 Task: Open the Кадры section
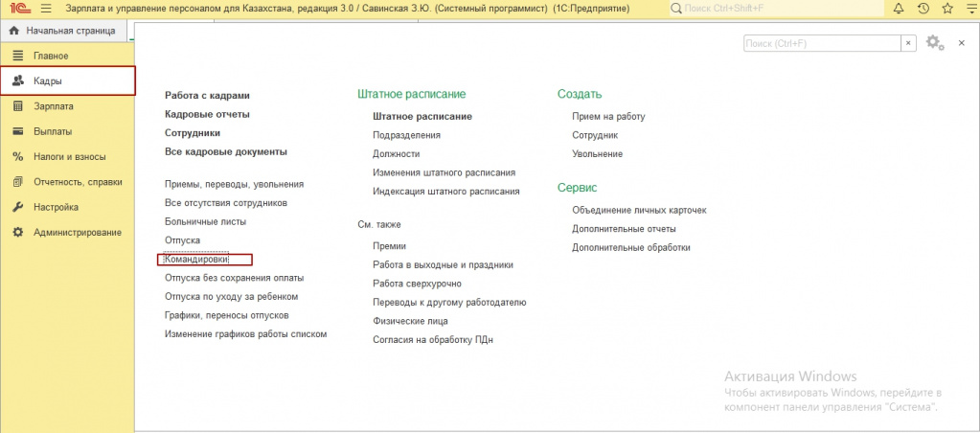67,80
